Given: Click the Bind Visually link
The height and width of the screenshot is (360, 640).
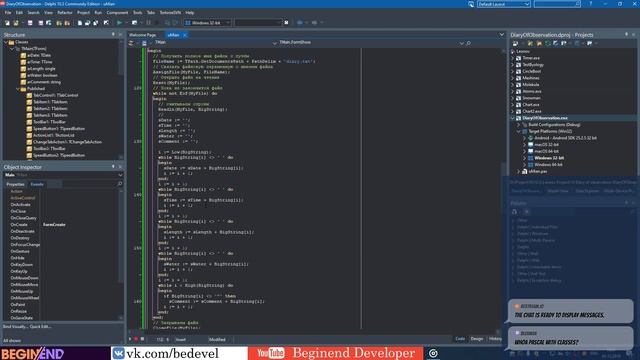Looking at the screenshot, I should pyautogui.click(x=15, y=327).
